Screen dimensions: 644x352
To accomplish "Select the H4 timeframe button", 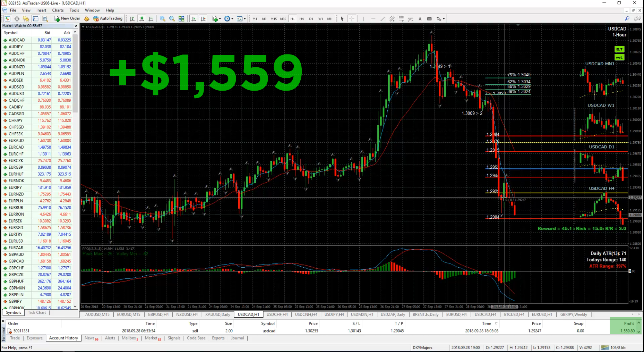I will pos(301,19).
